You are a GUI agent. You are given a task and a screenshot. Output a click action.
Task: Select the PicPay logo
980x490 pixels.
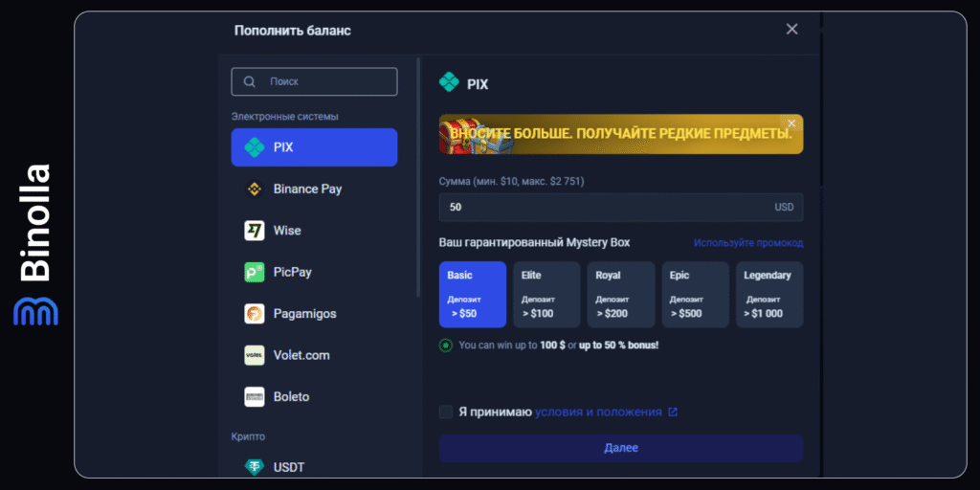click(255, 273)
